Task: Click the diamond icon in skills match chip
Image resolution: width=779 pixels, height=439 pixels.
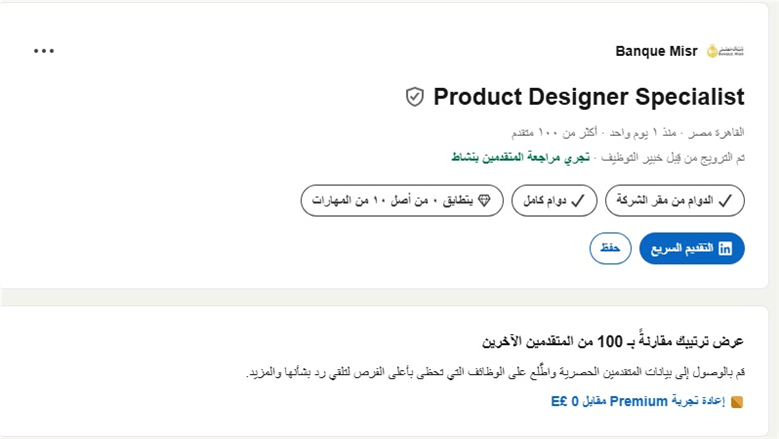Action: [484, 200]
